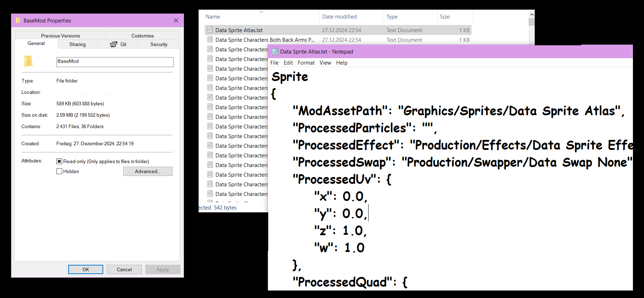This screenshot has width=644, height=298.
Task: Click the "y": 0.0 line in Notepad
Action: [341, 213]
